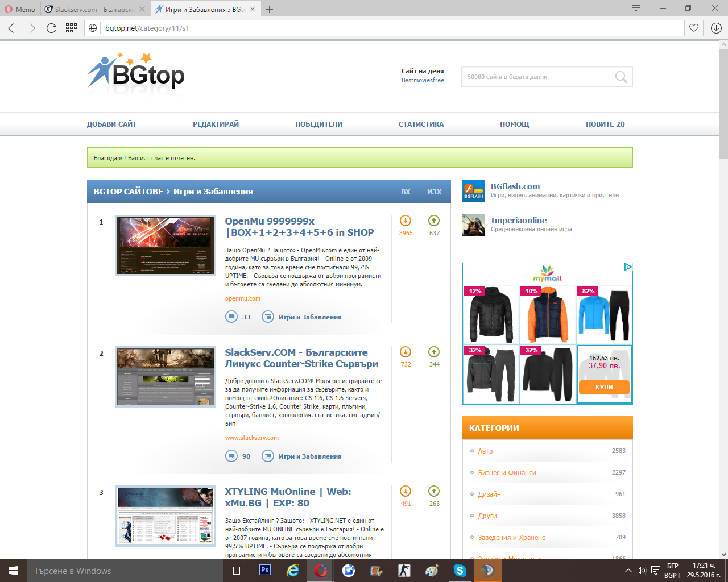
Task: Open Skype from the taskbar
Action: [x=460, y=571]
